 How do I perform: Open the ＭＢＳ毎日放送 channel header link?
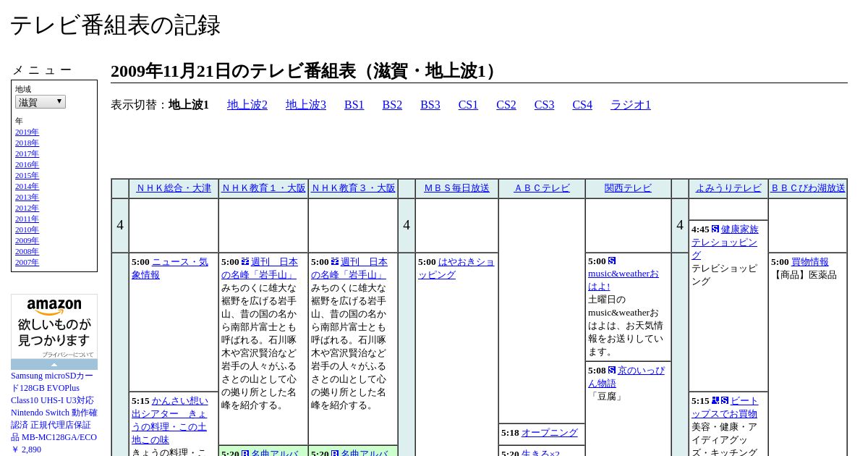click(456, 188)
